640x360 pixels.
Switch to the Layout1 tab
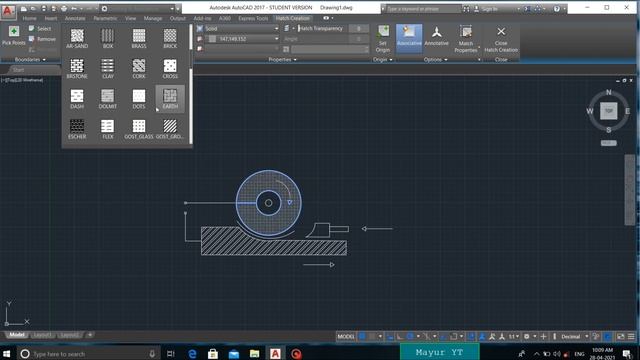pyautogui.click(x=42, y=335)
